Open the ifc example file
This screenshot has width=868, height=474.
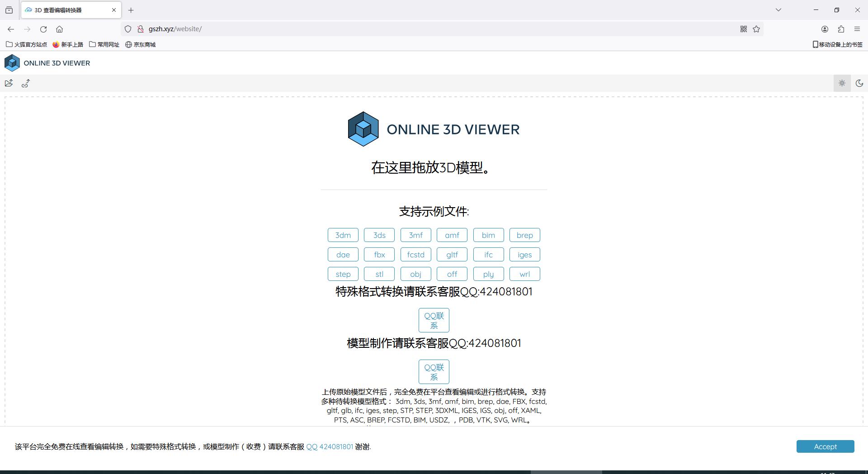click(489, 255)
